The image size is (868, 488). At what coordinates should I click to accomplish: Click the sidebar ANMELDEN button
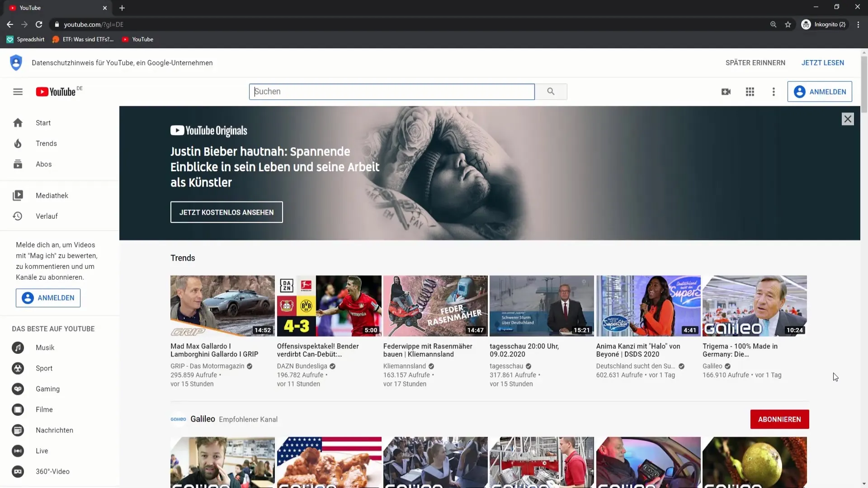(x=48, y=298)
